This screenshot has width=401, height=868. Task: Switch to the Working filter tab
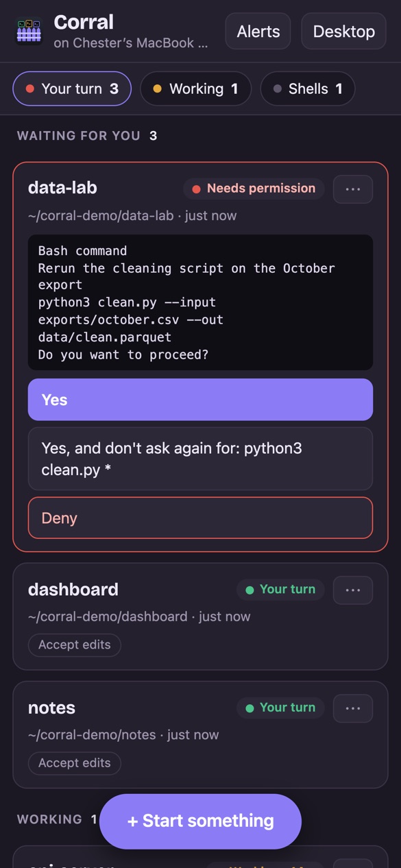tap(195, 88)
